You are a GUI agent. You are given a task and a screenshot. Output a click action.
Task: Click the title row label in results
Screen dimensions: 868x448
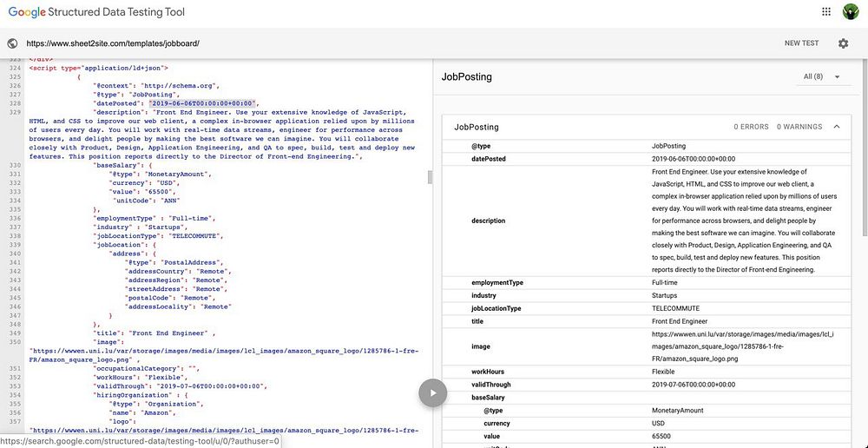click(477, 321)
